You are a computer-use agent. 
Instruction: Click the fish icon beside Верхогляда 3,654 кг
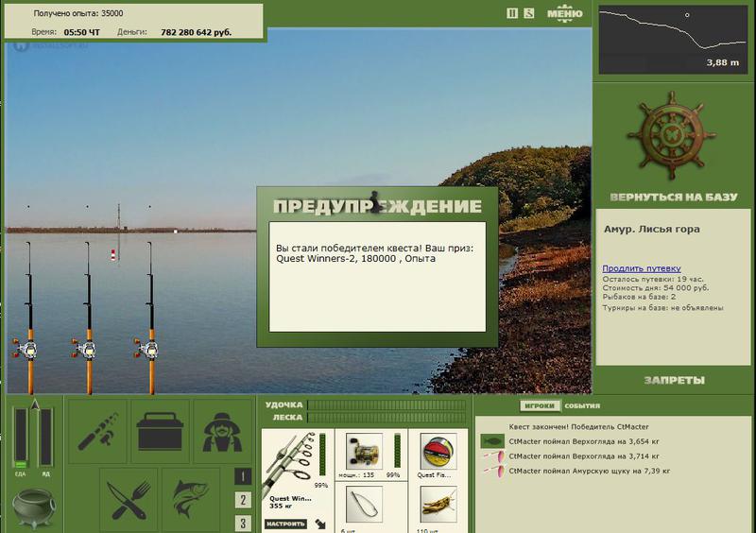491,441
